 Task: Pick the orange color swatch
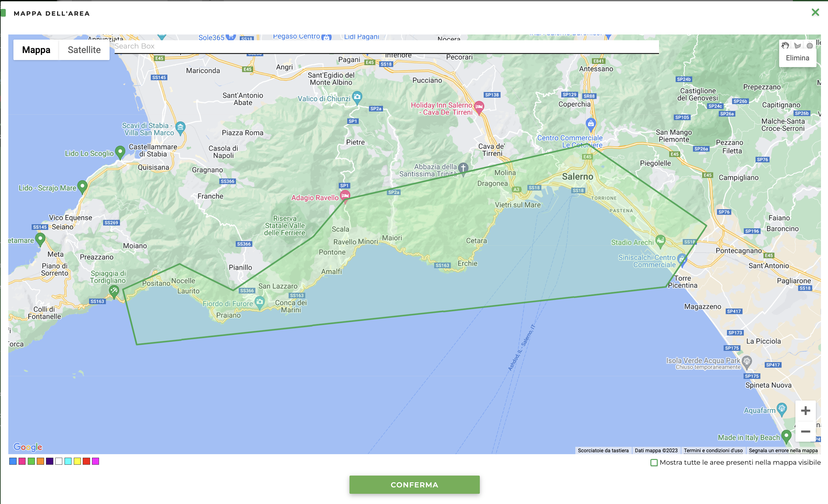pyautogui.click(x=40, y=461)
